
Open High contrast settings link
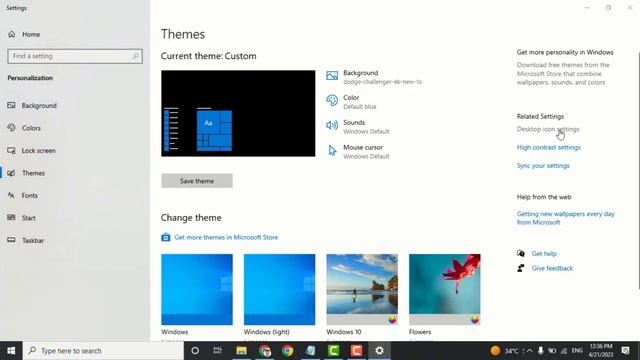(x=549, y=147)
